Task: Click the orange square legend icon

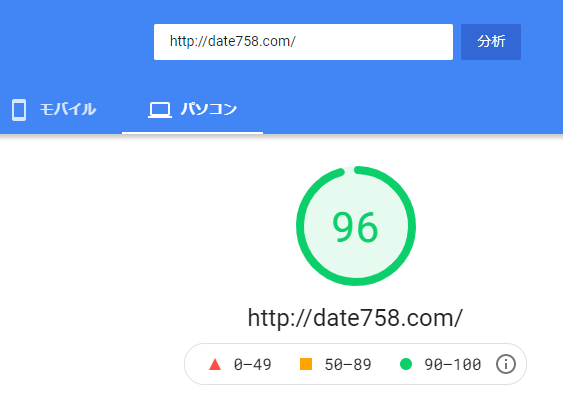Action: pyautogui.click(x=306, y=364)
